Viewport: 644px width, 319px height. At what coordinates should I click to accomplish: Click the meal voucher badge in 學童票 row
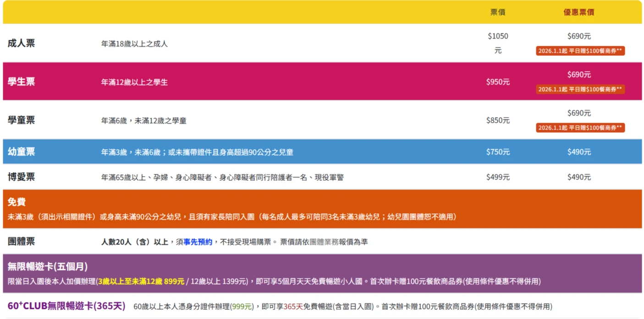coord(580,128)
